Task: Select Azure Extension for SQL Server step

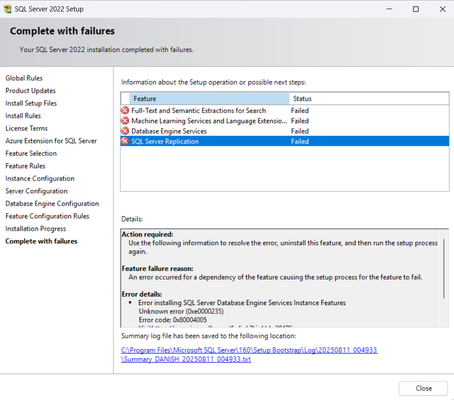Action: pyautogui.click(x=51, y=141)
